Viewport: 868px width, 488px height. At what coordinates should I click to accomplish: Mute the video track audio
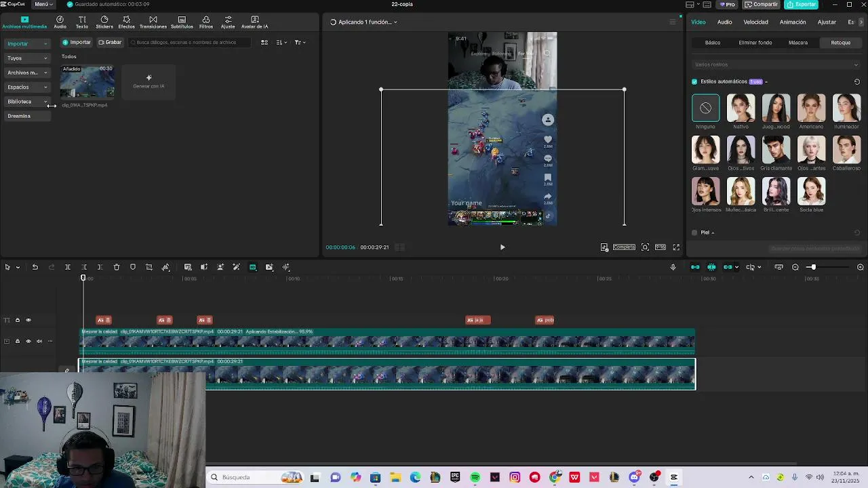39,341
